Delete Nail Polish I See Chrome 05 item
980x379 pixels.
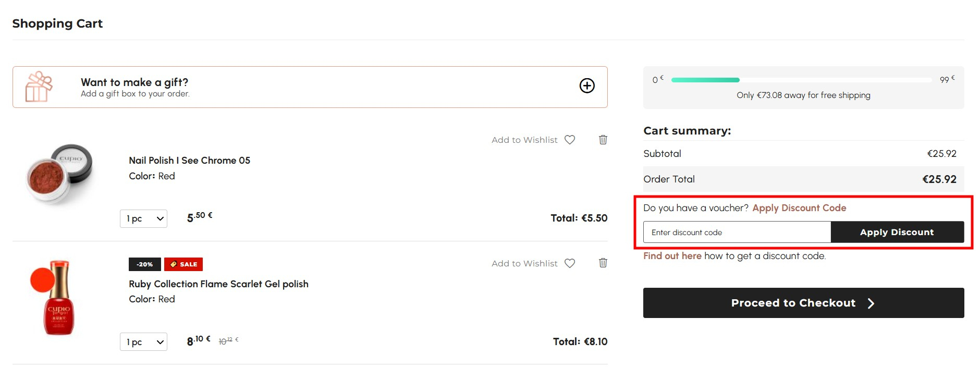603,140
